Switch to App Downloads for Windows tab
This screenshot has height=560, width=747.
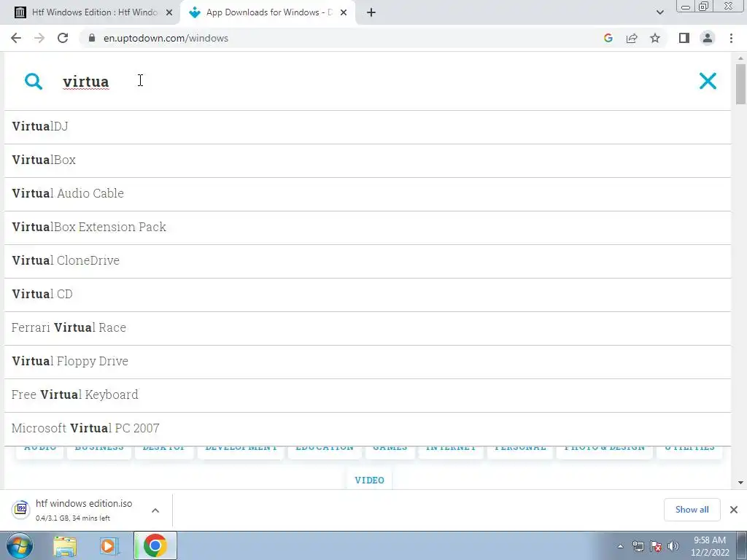pos(269,12)
